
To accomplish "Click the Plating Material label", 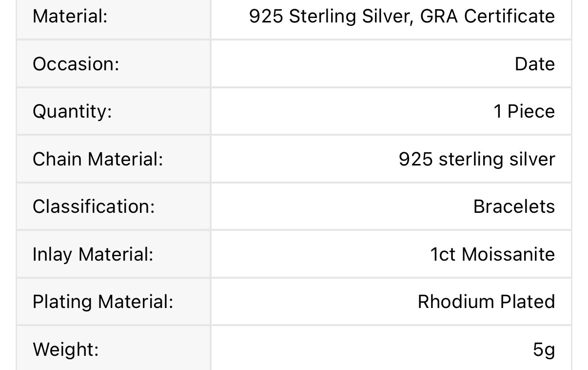I will coord(102,302).
